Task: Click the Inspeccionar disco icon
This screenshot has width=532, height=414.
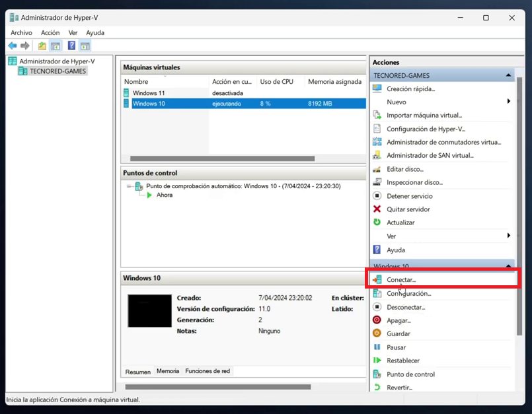Action: pyautogui.click(x=377, y=182)
